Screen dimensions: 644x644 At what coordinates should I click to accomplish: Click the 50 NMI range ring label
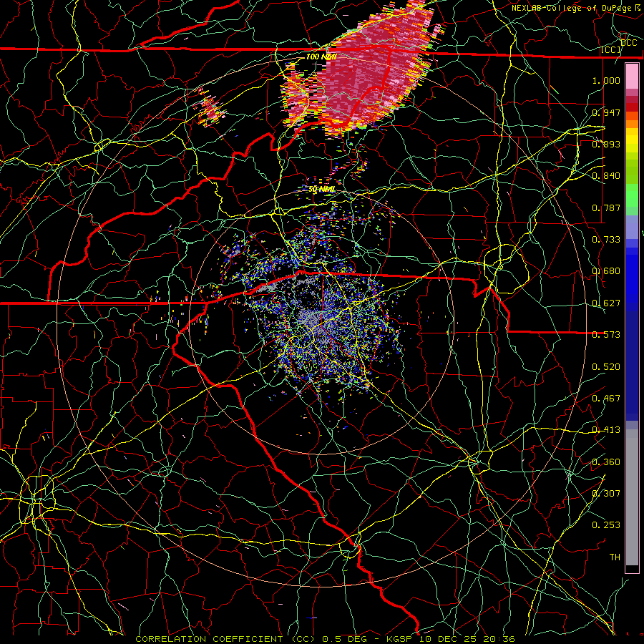click(321, 190)
